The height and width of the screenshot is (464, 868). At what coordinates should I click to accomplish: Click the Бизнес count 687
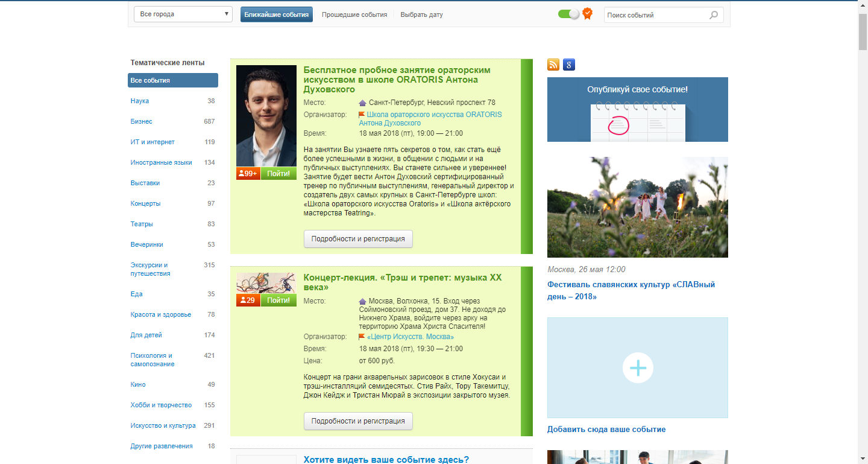[x=209, y=121]
